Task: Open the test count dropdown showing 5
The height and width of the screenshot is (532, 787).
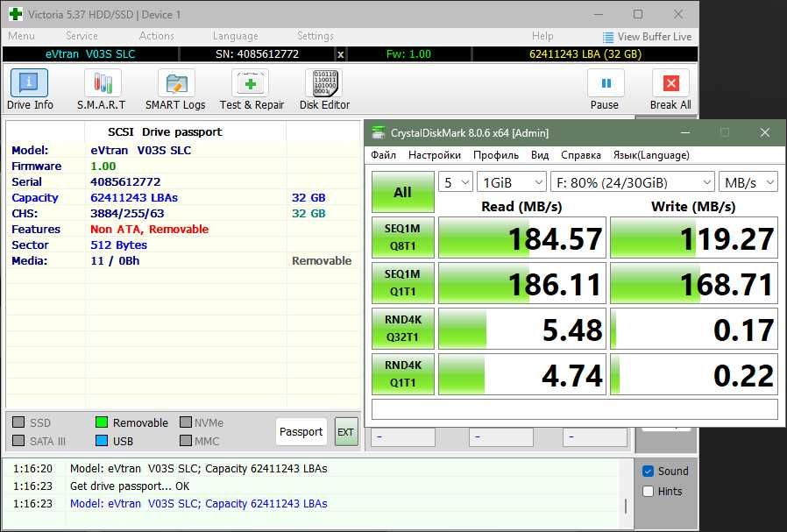Action: 455,182
